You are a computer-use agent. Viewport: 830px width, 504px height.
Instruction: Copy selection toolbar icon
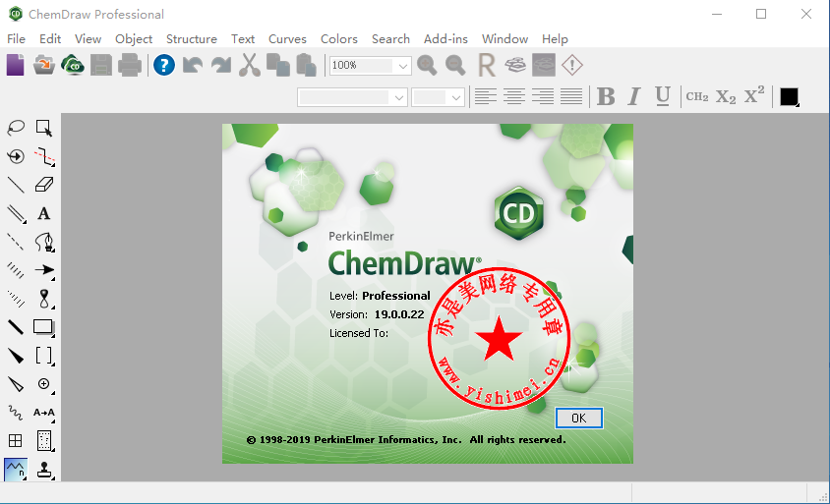278,65
